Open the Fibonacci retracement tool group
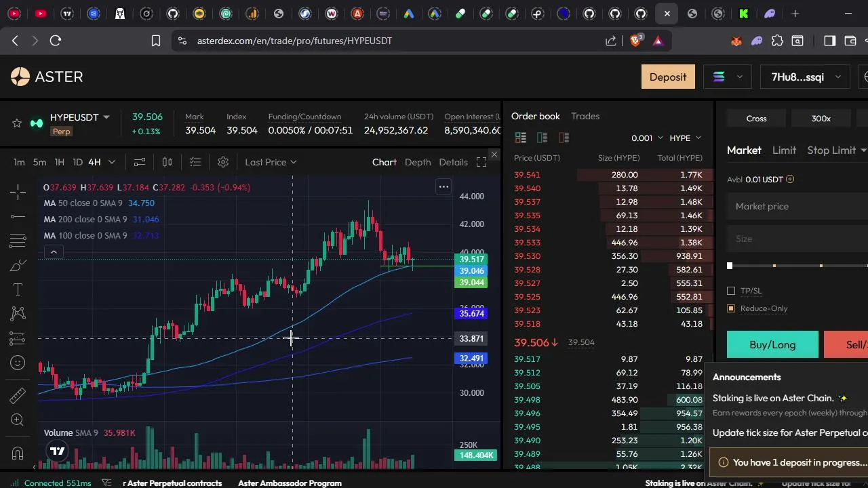The height and width of the screenshot is (488, 868). click(x=18, y=240)
